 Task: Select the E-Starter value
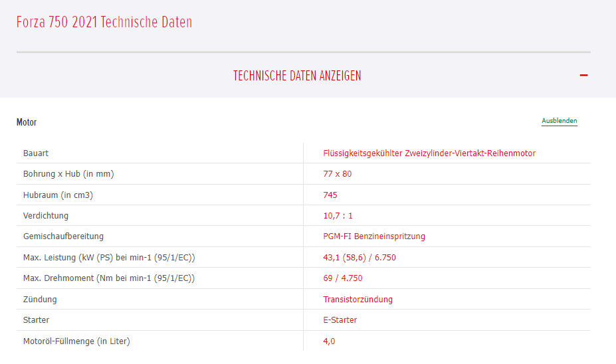pos(340,320)
